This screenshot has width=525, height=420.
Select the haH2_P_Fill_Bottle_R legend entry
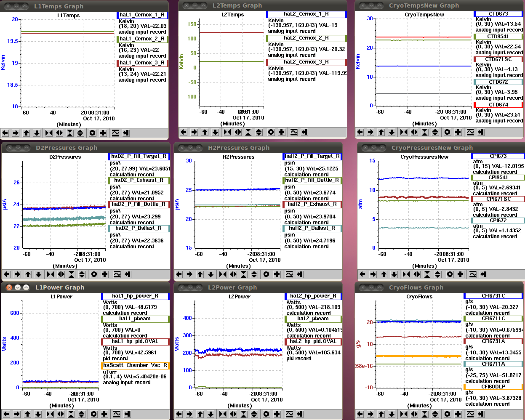coord(312,180)
